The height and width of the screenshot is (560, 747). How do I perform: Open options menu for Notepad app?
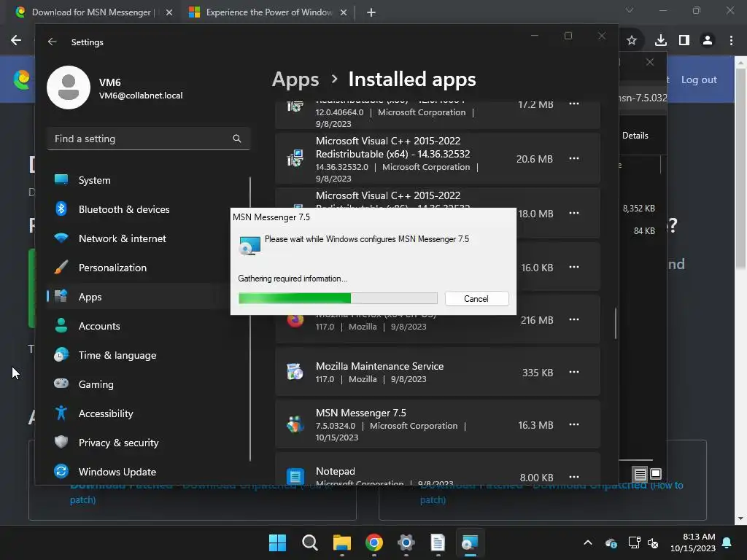(x=574, y=477)
